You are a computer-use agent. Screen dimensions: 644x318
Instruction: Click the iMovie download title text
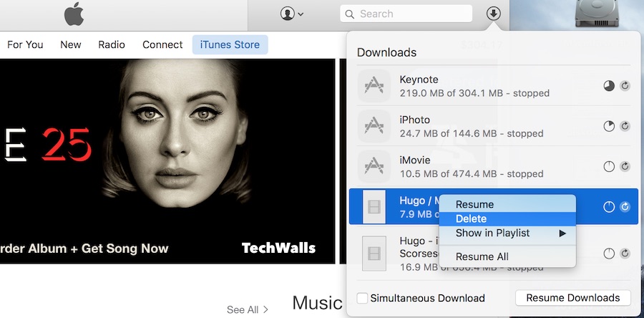[x=415, y=160]
